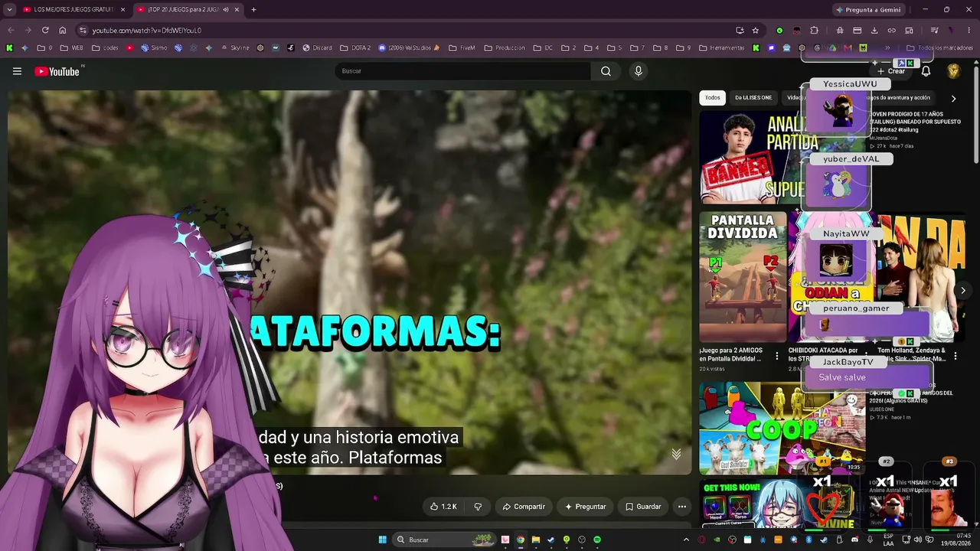980x551 pixels.
Task: Open the Herramientas bookmarks folder
Action: click(720, 47)
